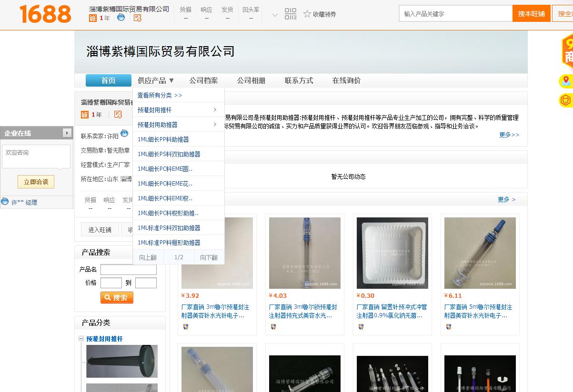Click the Wangwang icon next to 许阳
This screenshot has width=573, height=392.
[x=124, y=134]
